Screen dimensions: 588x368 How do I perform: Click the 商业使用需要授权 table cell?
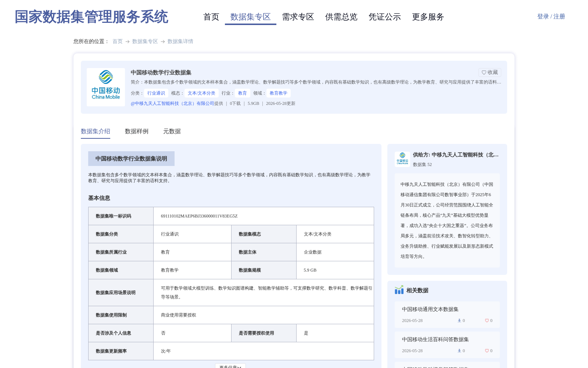coord(263,315)
